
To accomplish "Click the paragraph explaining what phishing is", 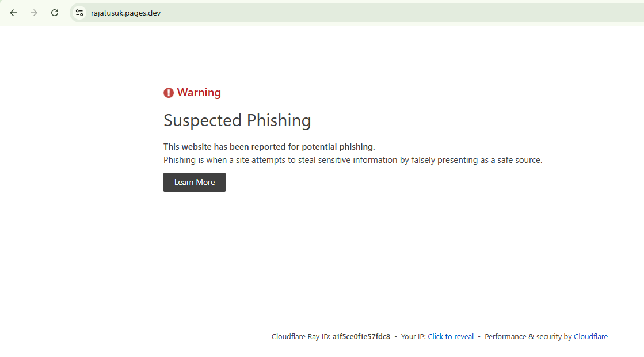I will click(353, 160).
